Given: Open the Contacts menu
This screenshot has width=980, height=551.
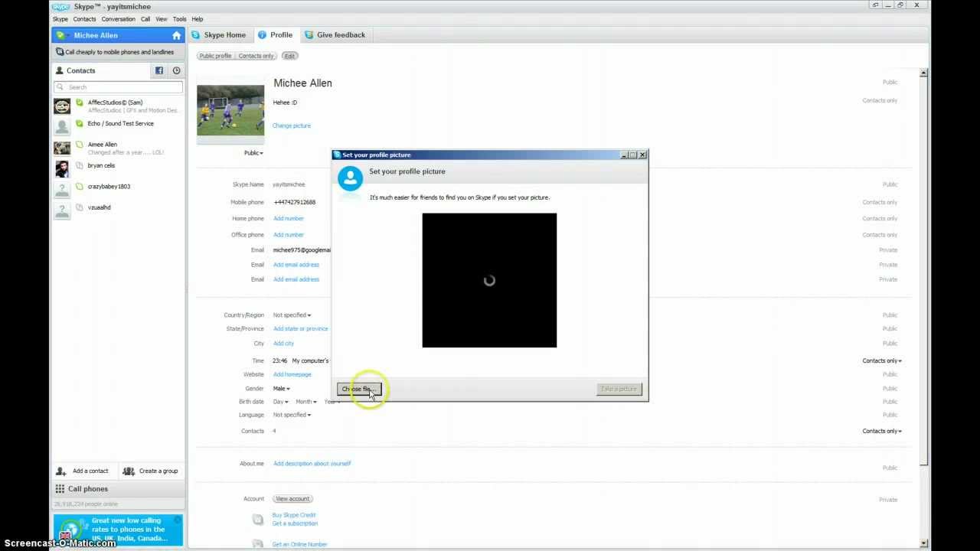Looking at the screenshot, I should pyautogui.click(x=84, y=19).
